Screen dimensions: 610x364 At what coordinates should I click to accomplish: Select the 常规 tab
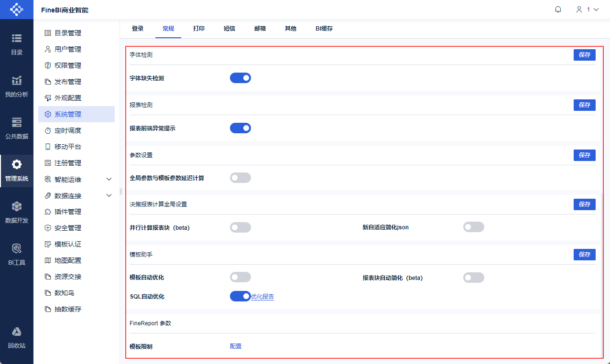tap(168, 29)
